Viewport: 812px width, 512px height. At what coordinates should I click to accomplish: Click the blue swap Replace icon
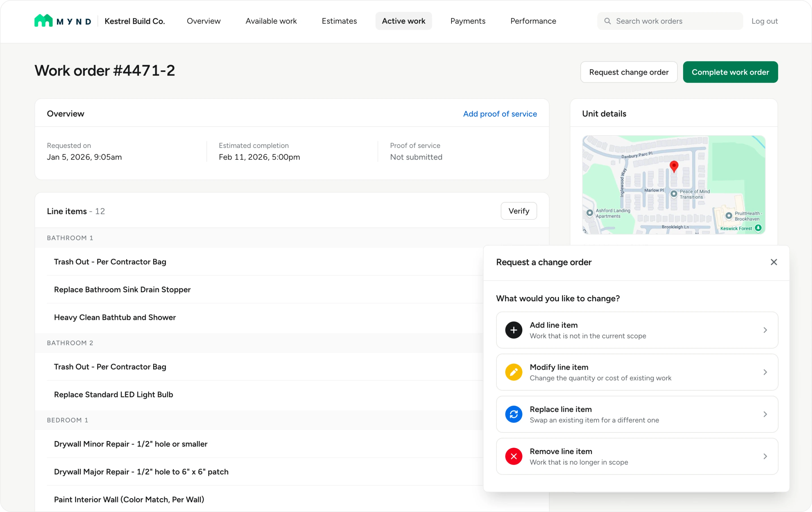tap(514, 414)
